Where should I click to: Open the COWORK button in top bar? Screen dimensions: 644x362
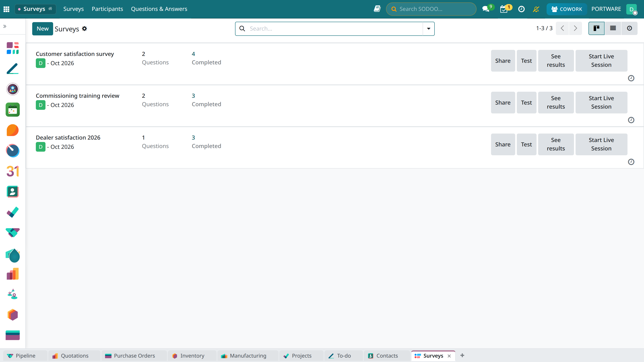coord(567,9)
